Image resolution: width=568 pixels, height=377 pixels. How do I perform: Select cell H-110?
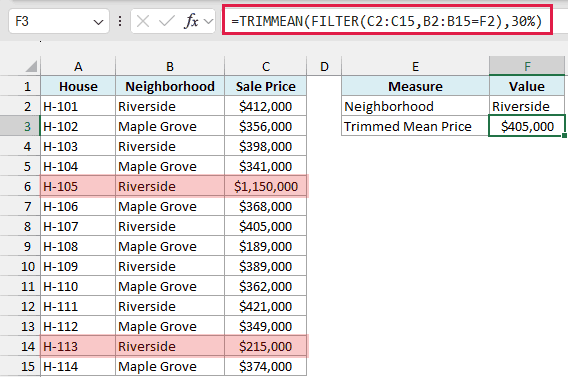[x=78, y=286]
